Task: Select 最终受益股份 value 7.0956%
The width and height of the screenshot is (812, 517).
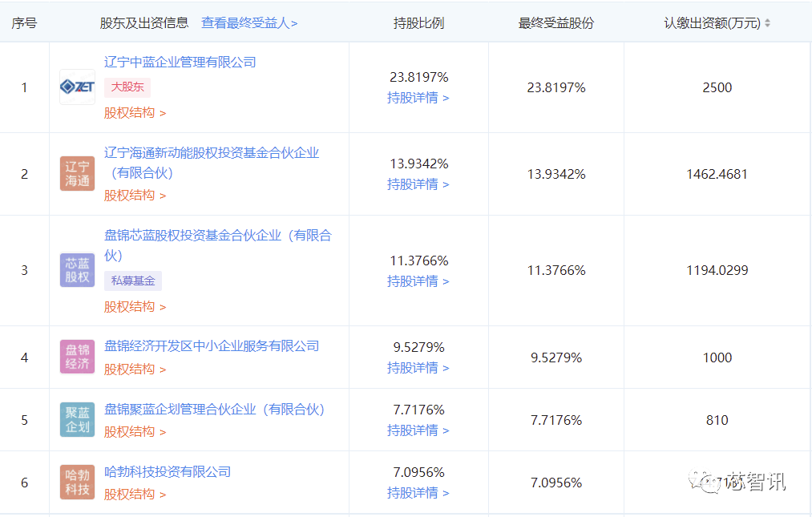Action: 556,483
